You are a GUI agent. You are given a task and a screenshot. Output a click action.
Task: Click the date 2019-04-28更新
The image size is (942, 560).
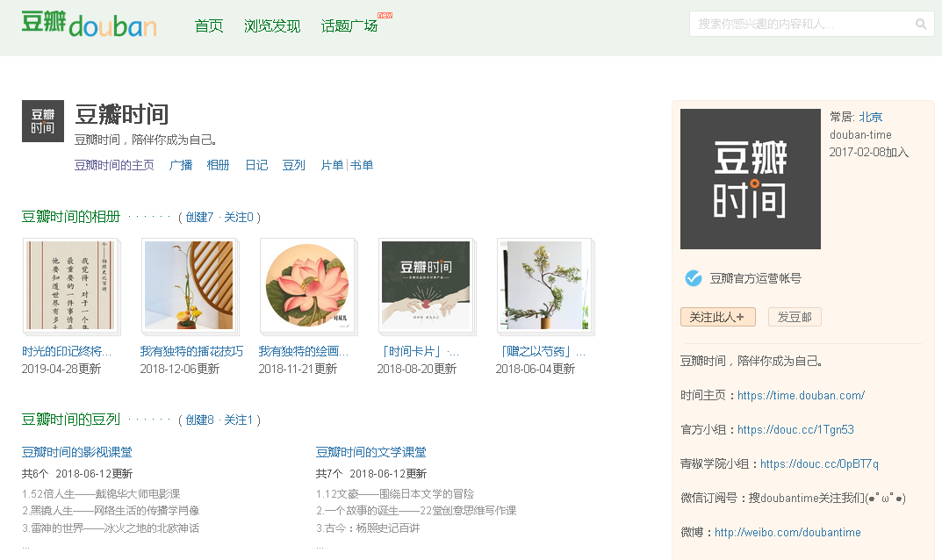click(x=61, y=369)
